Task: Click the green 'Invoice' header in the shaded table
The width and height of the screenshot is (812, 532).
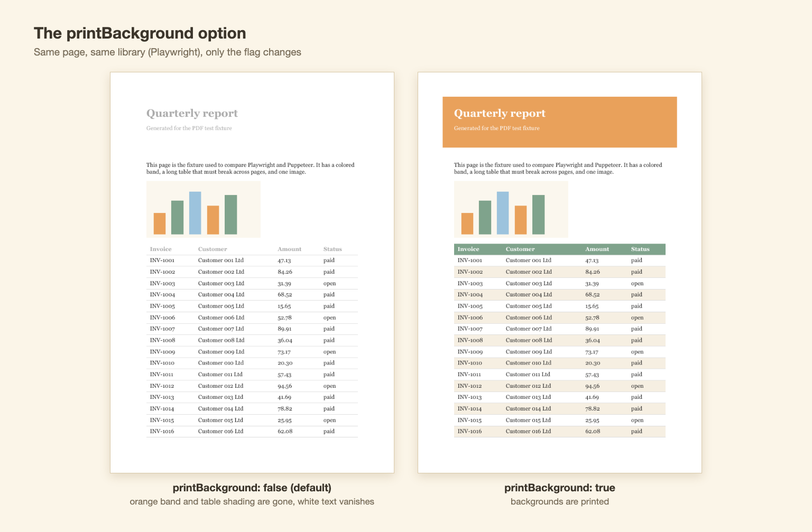Action: 468,249
